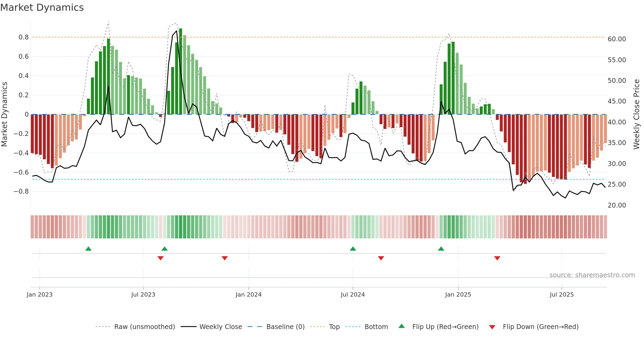Click the Jul 2025 x-axis label
The width and height of the screenshot is (644, 362).
coord(562,294)
